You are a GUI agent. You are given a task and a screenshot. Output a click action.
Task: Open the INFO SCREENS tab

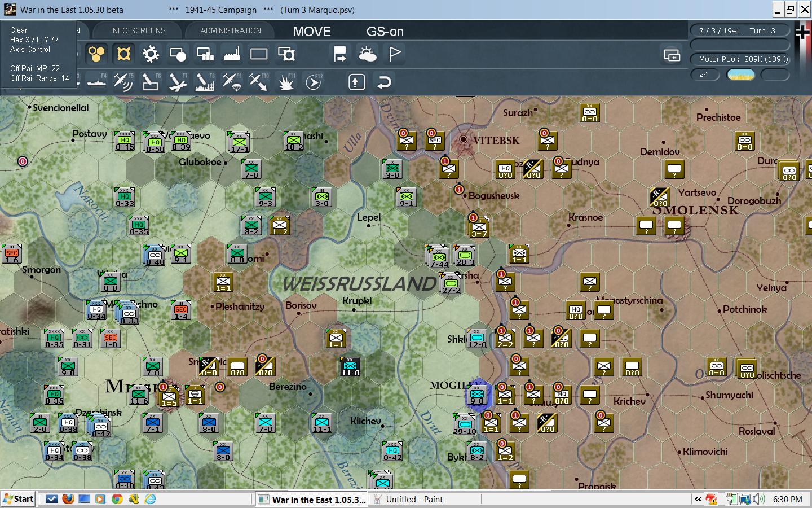pos(138,30)
